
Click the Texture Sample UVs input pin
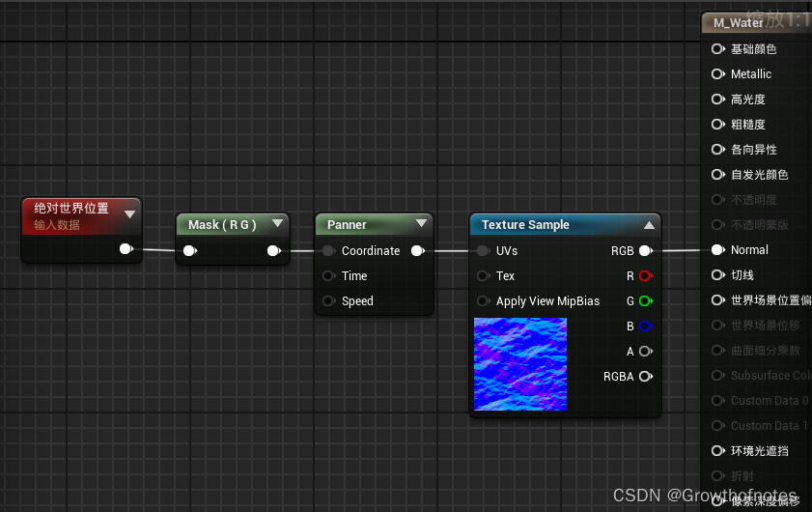[483, 251]
